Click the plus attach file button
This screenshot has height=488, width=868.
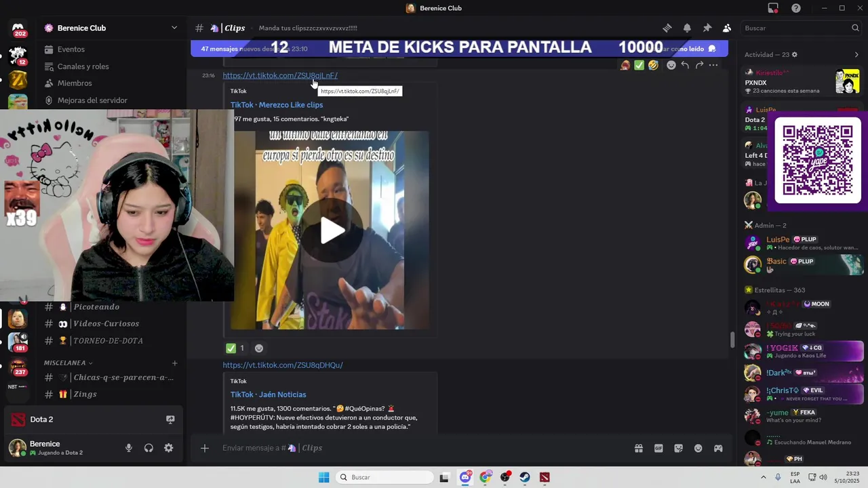(205, 448)
